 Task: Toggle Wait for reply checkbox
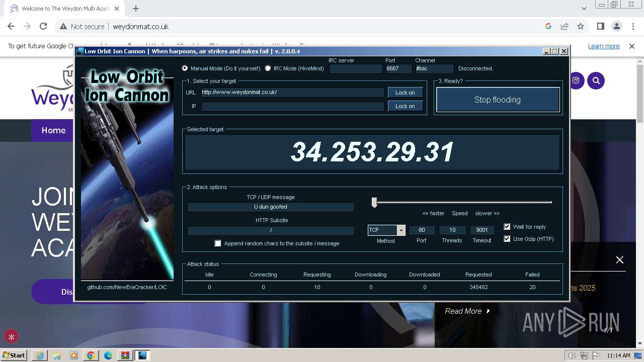click(507, 227)
